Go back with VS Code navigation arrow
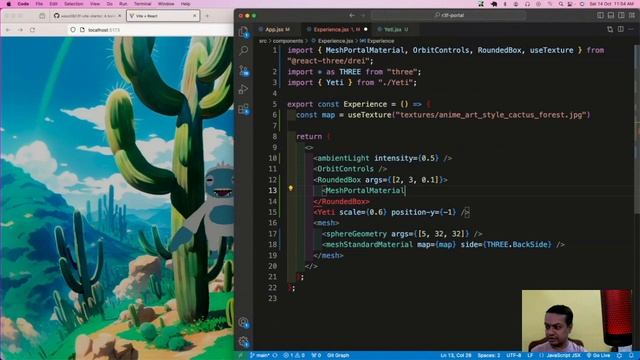 [352, 16]
